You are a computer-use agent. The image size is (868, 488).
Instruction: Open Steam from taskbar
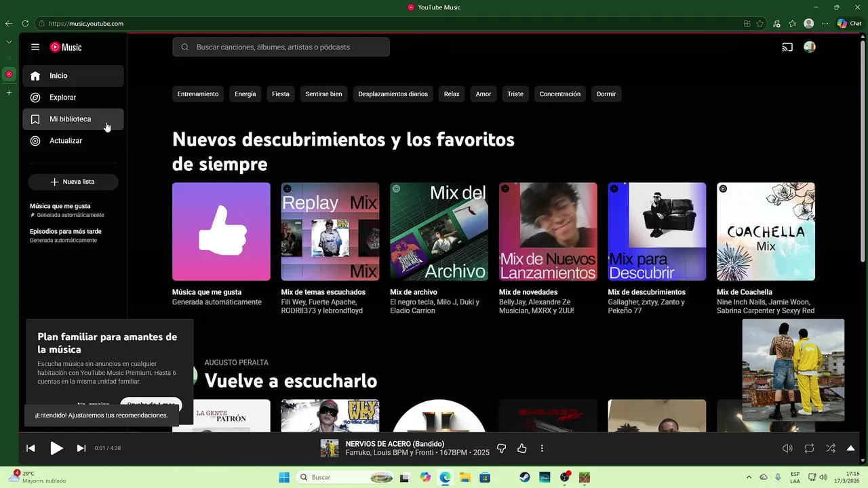pos(525,477)
